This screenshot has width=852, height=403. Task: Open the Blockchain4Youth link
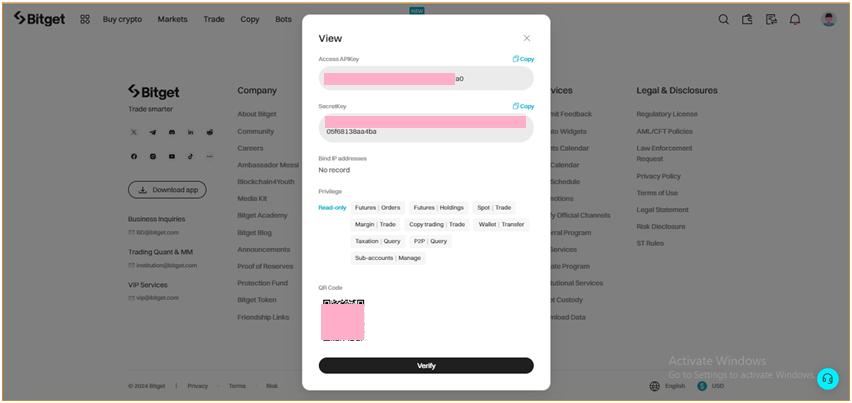tap(266, 182)
